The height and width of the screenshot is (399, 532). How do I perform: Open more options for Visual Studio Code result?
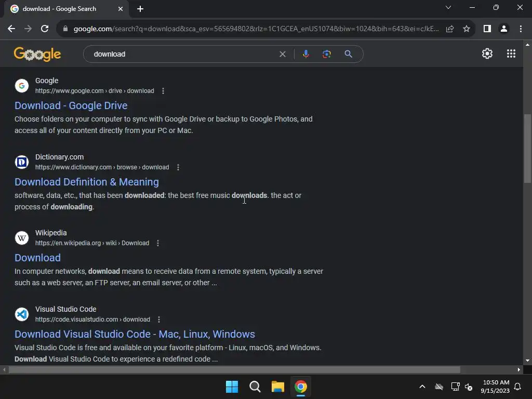pyautogui.click(x=159, y=320)
